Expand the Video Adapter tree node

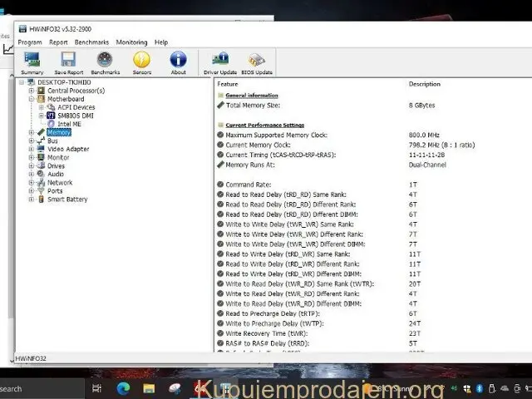[x=32, y=150]
